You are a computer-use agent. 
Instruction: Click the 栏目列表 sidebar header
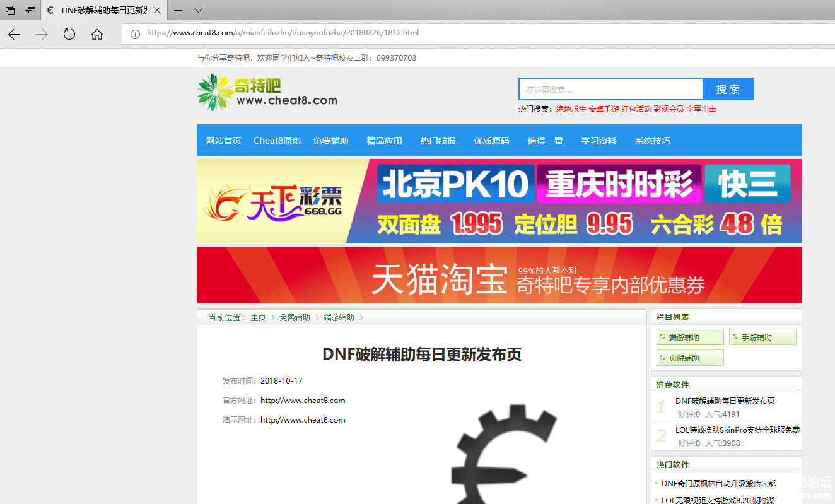672,317
